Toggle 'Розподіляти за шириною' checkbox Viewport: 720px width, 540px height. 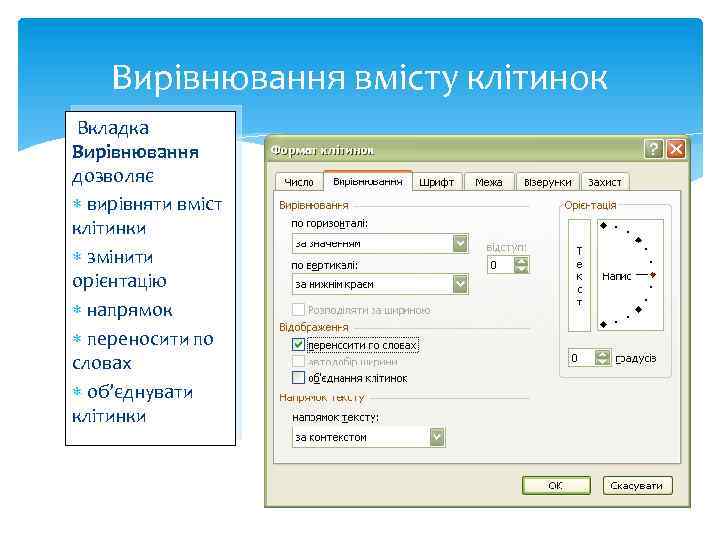pyautogui.click(x=298, y=309)
